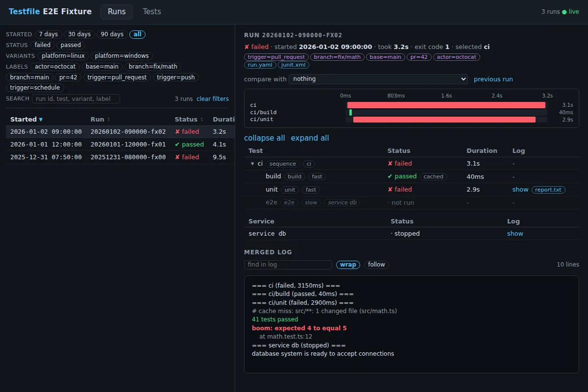
Task: Toggle the failed status filter chip
Action: pos(43,45)
